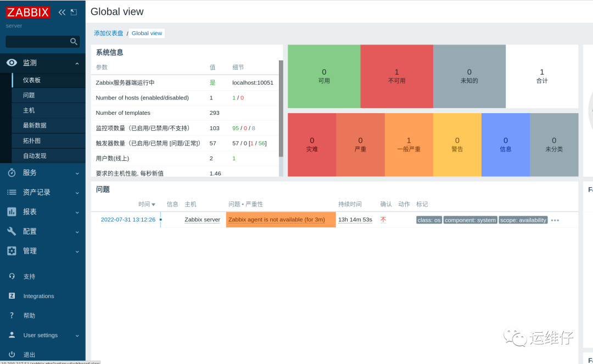This screenshot has width=593, height=364.
Task: Open problem timestamp 2022-07-31 13:12:26
Action: pyautogui.click(x=128, y=220)
